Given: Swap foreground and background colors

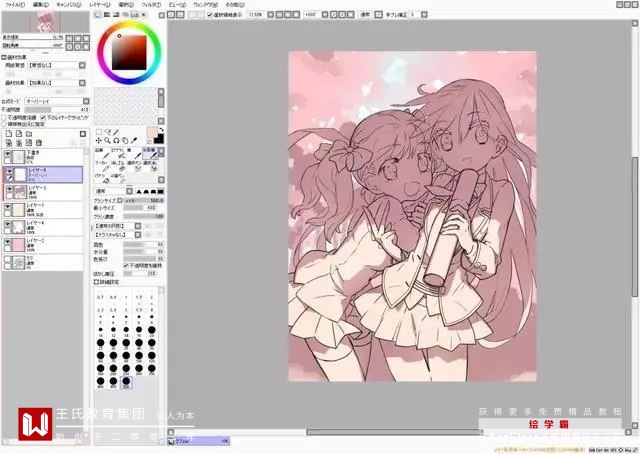Looking at the screenshot, I should coord(161,129).
